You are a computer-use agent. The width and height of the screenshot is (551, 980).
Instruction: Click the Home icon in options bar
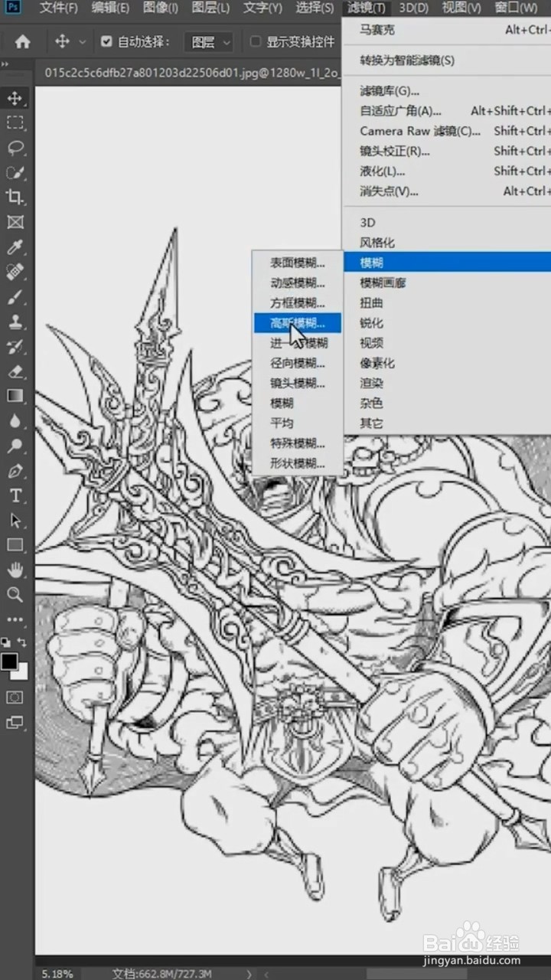(23, 41)
